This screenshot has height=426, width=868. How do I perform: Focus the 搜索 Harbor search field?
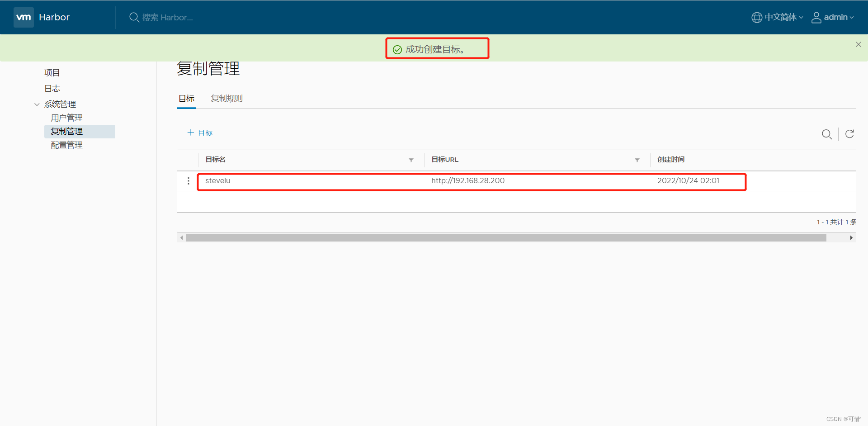point(168,17)
